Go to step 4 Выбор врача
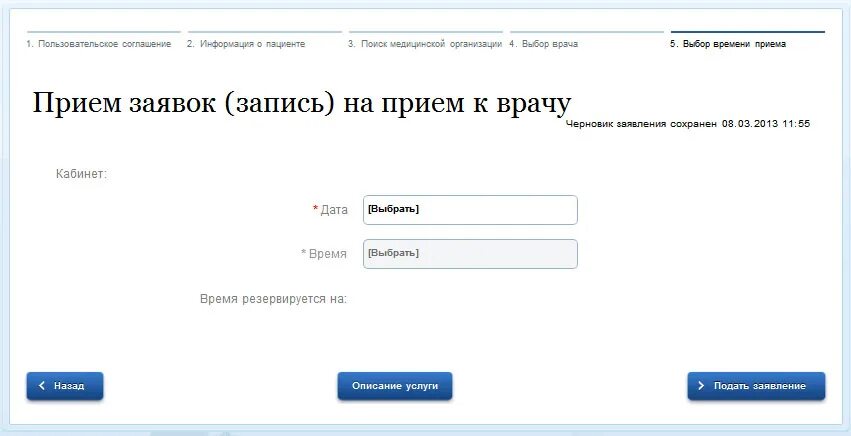 coord(543,44)
